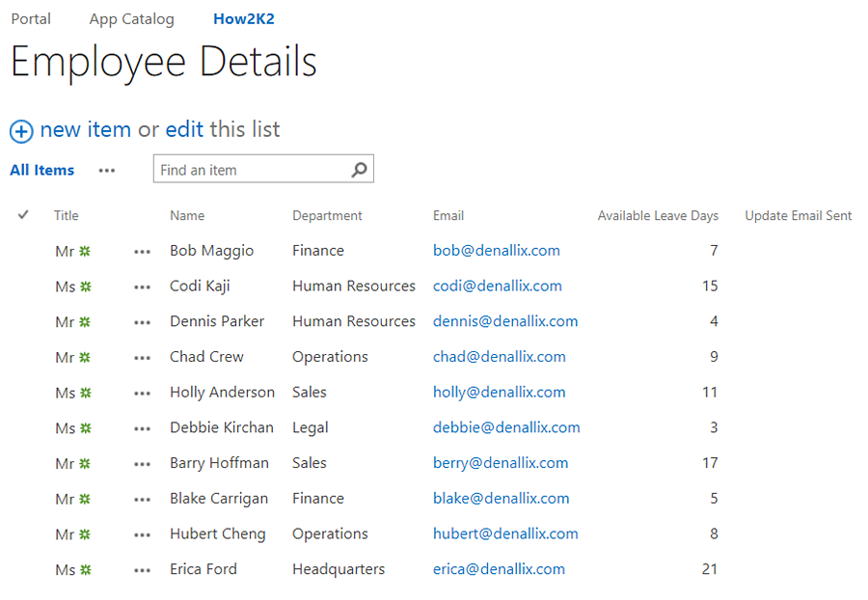Click Sales in Barry Hoffman's row
Viewport: 868px width, 600px height.
(310, 463)
